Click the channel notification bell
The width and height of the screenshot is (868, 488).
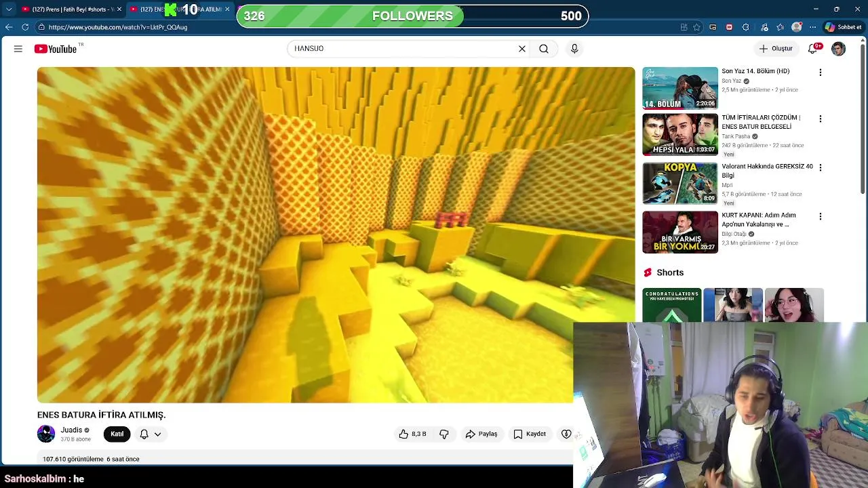point(144,434)
